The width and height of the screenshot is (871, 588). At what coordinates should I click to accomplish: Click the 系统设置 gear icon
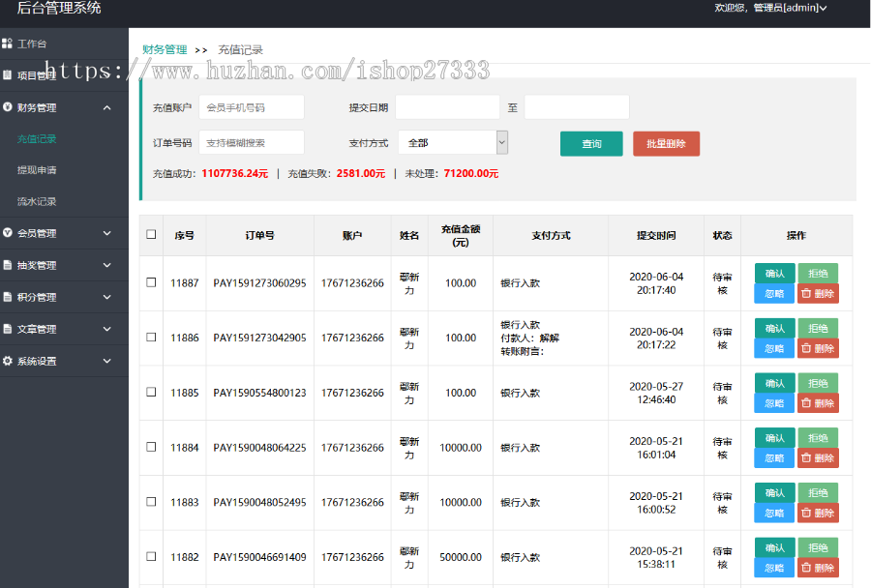tap(7, 361)
